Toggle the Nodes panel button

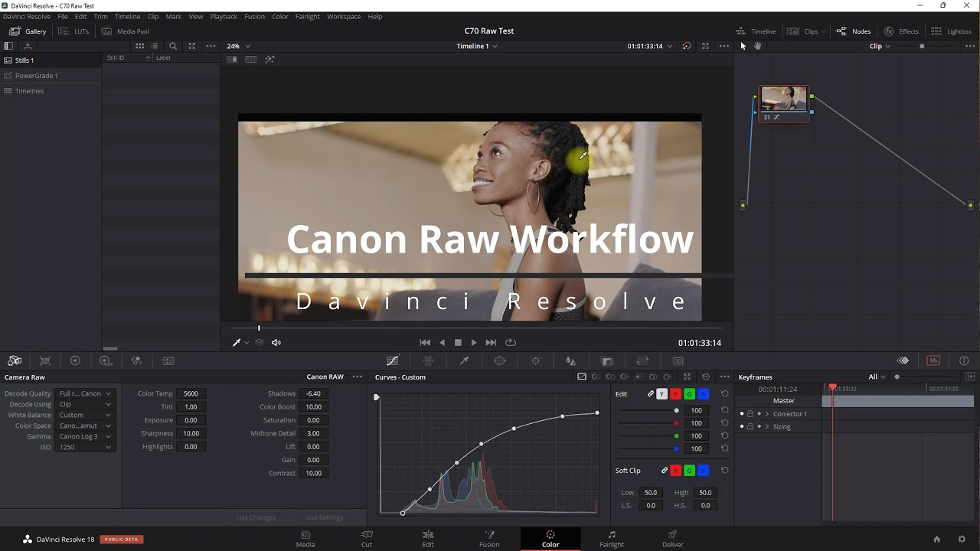click(x=853, y=31)
